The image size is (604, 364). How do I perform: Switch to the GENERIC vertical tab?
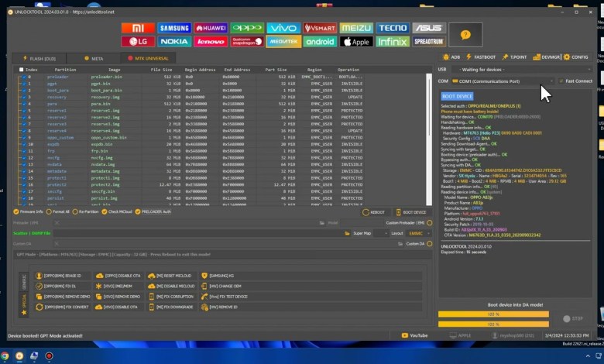coord(24,282)
